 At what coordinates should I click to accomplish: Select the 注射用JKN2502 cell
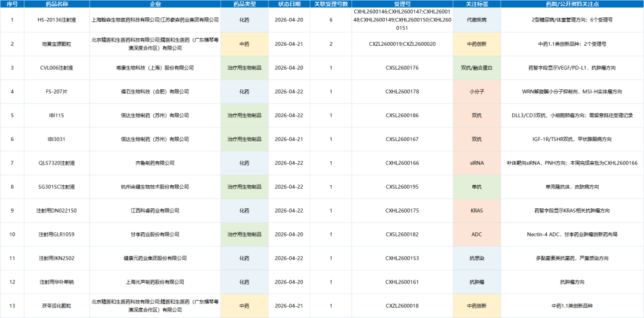coord(57,258)
